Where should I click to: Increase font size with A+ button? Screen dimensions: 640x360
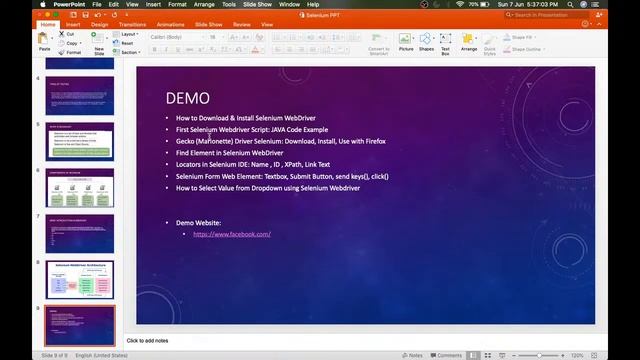pyautogui.click(x=233, y=37)
